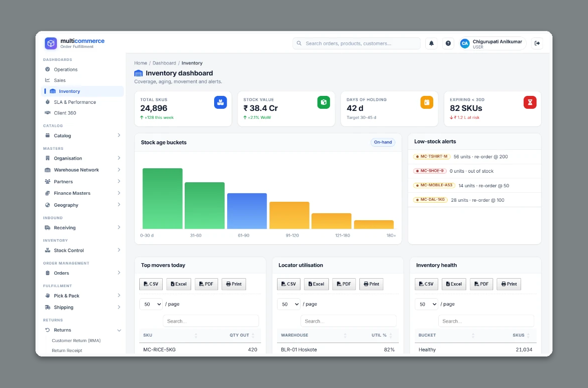Click the 61-90 blue chart bar
Screen dimensions: 588x388
tap(247, 211)
